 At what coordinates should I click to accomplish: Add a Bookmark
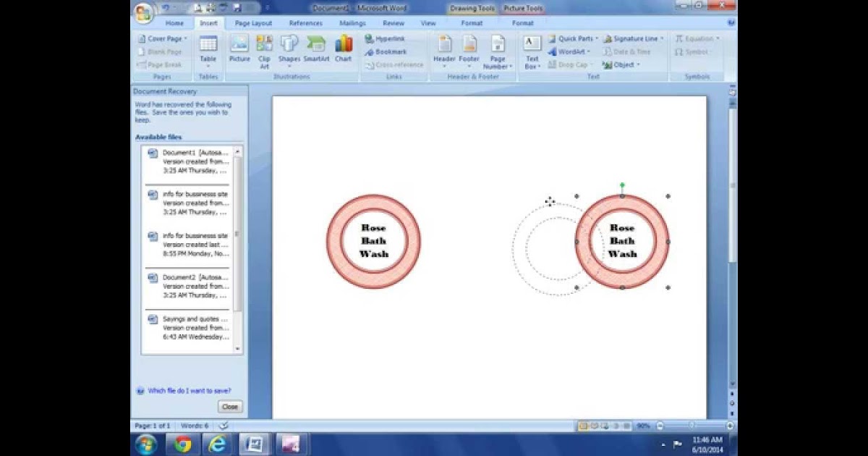(x=386, y=51)
